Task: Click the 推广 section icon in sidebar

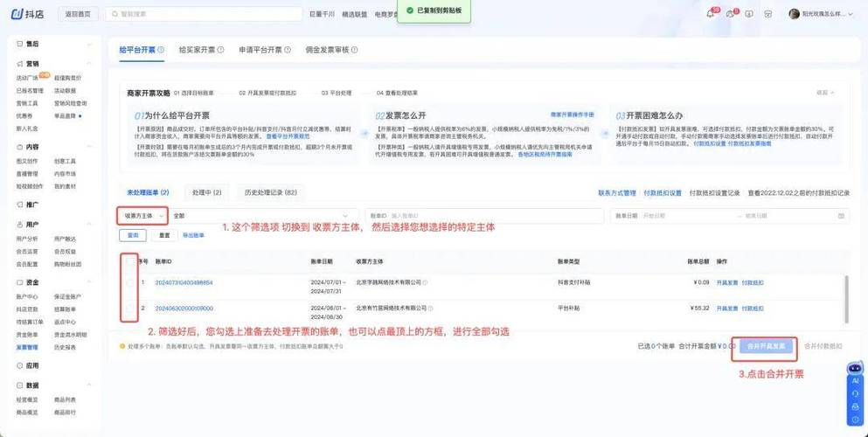Action: pyautogui.click(x=20, y=205)
